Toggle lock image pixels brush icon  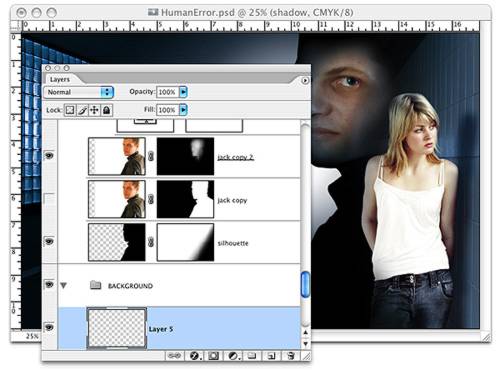[82, 110]
